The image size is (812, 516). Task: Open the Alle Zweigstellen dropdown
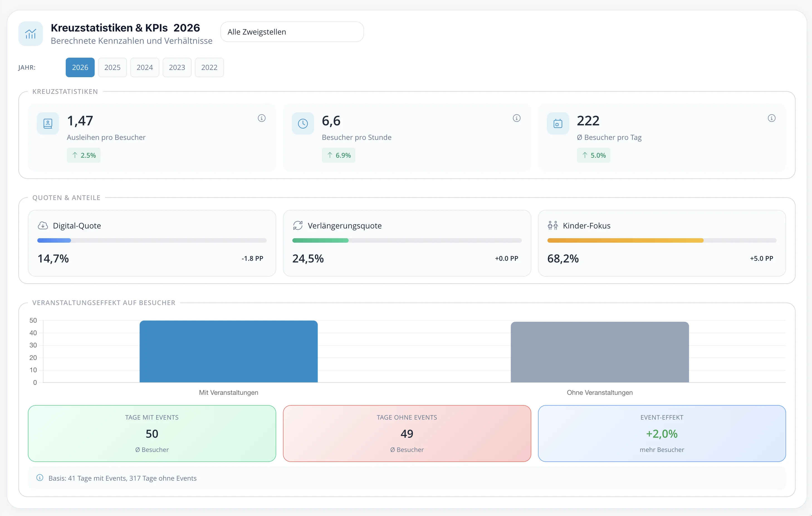pyautogui.click(x=291, y=32)
